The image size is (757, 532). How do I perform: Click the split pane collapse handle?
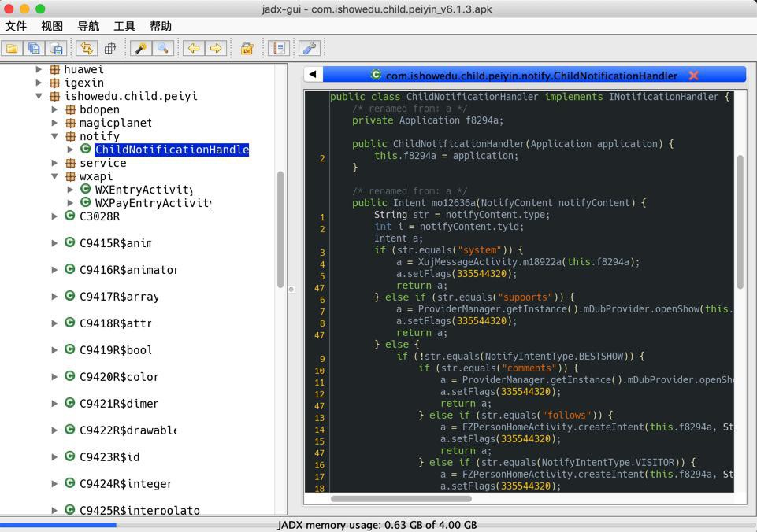(291, 290)
